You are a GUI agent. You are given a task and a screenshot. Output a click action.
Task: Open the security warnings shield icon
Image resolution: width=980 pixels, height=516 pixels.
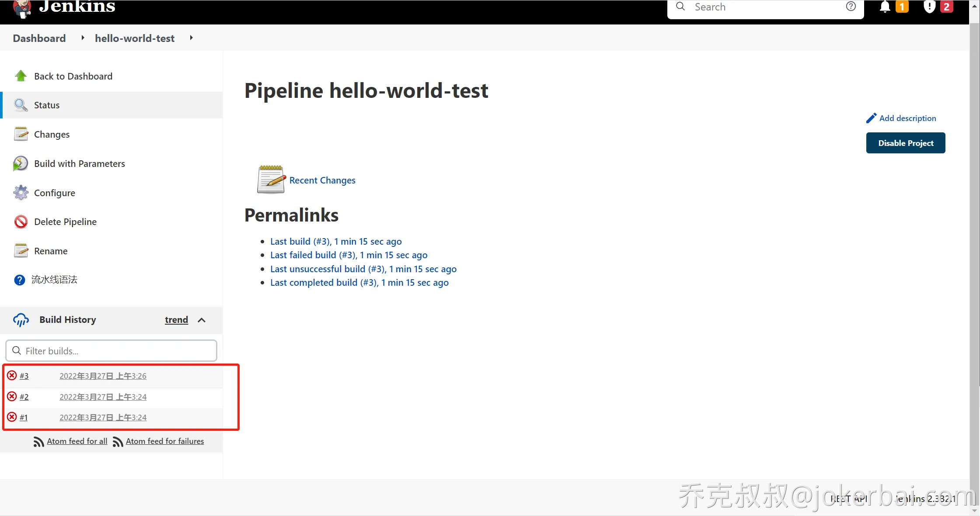tap(929, 7)
